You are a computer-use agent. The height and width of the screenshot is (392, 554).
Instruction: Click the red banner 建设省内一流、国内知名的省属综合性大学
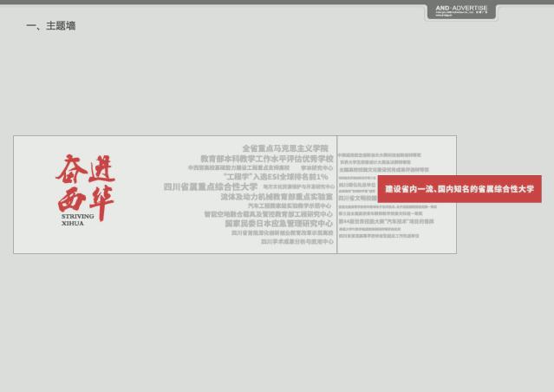[459, 189]
